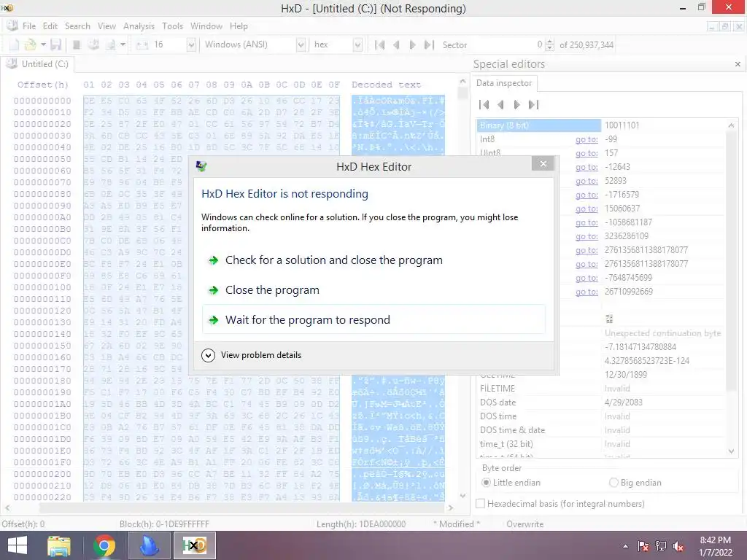Open the Window menu
747x560 pixels.
[206, 26]
